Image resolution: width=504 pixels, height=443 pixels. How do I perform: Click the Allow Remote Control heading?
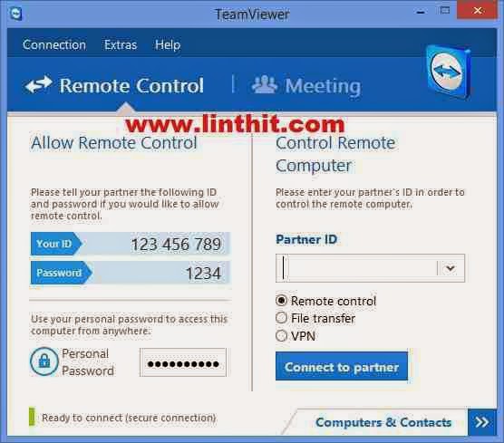click(114, 143)
